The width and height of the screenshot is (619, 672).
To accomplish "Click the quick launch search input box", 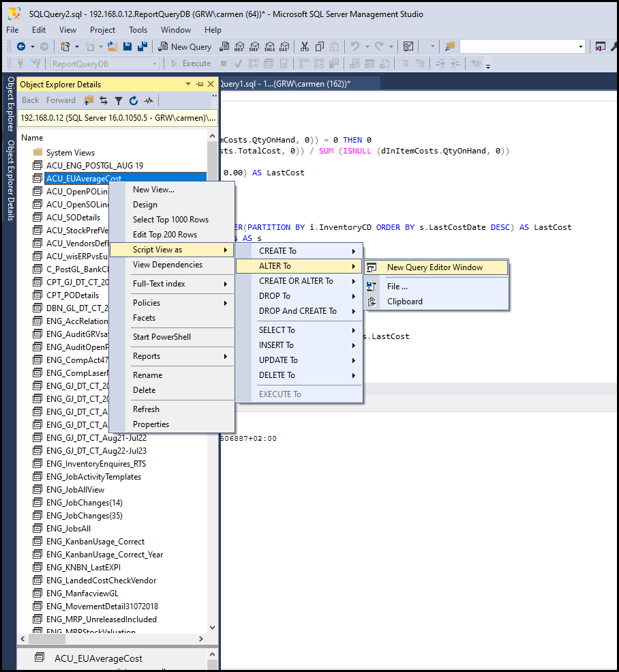I will coord(517,46).
